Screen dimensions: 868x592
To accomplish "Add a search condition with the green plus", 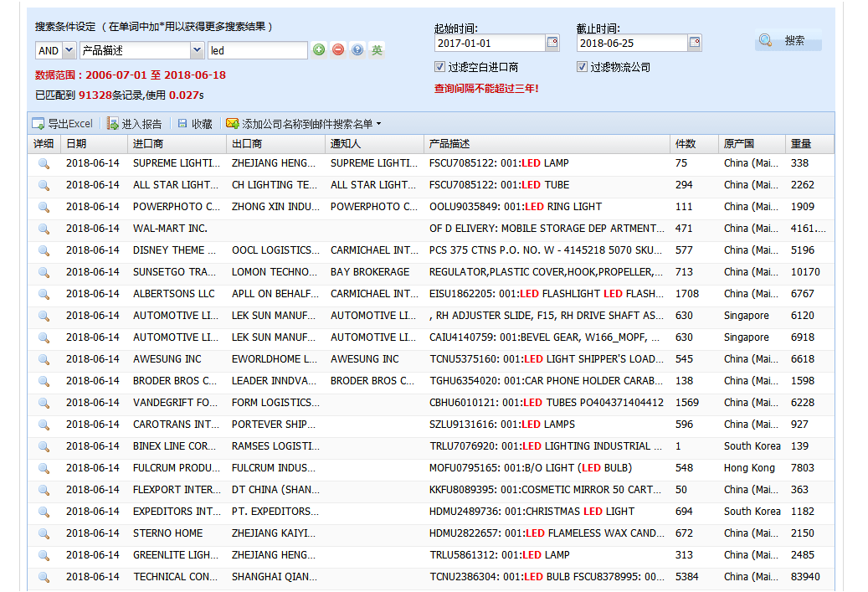I will 319,50.
